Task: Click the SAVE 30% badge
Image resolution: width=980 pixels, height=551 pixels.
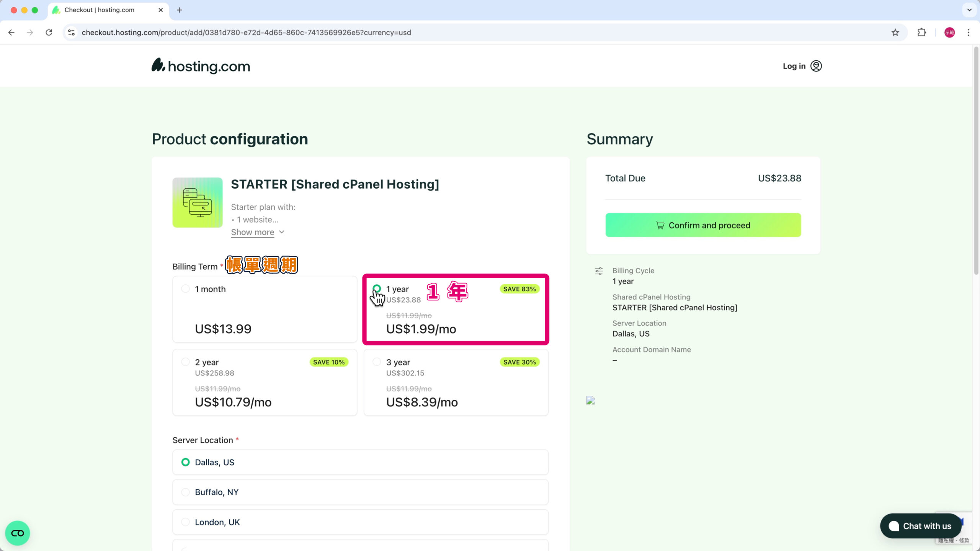Action: (519, 362)
